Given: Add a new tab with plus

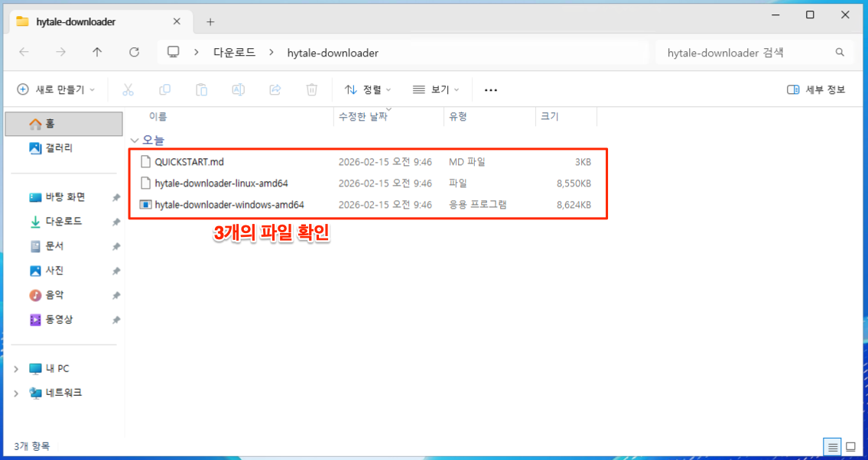Looking at the screenshot, I should click(x=210, y=22).
